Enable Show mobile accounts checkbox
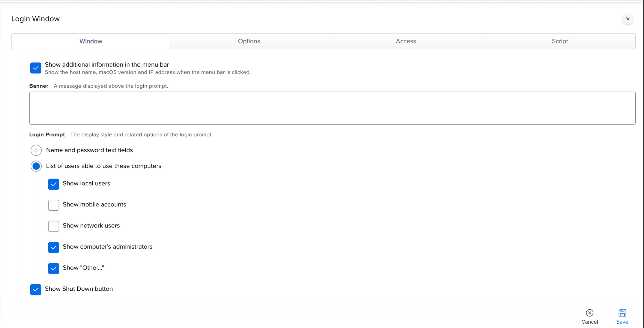This screenshot has height=328, width=644. [53, 205]
